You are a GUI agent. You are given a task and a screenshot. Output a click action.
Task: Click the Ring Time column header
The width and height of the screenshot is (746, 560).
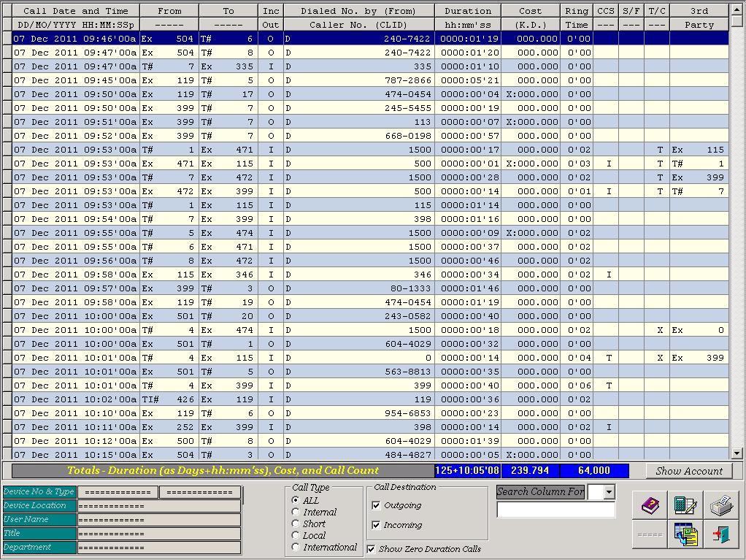click(x=576, y=18)
